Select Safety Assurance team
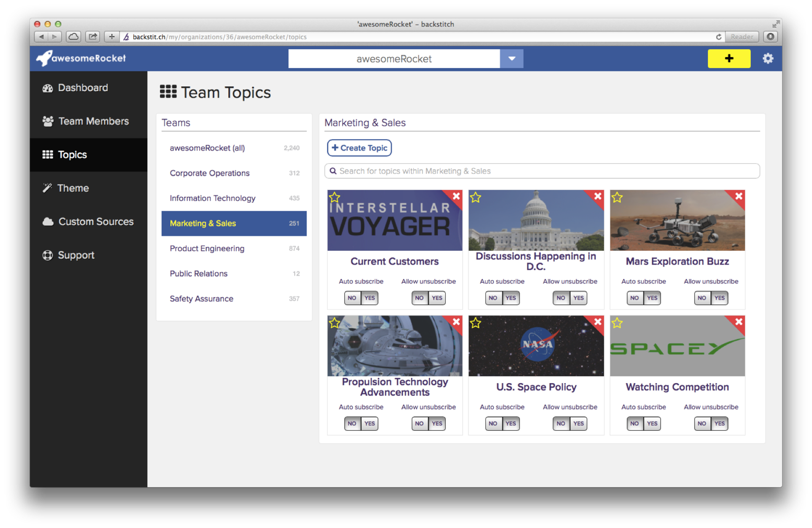Screen dimensions: 812x528 (x=234, y=299)
